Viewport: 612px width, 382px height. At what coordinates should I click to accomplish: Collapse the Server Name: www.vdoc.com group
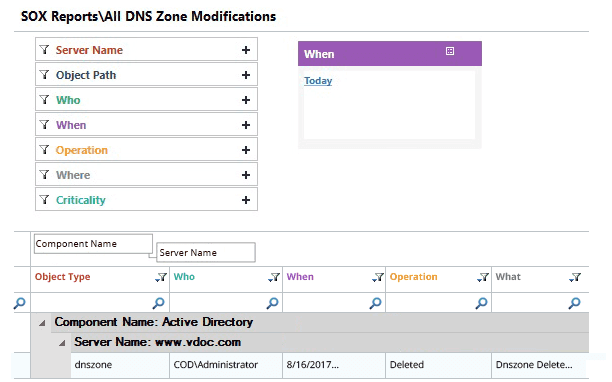[x=62, y=343]
